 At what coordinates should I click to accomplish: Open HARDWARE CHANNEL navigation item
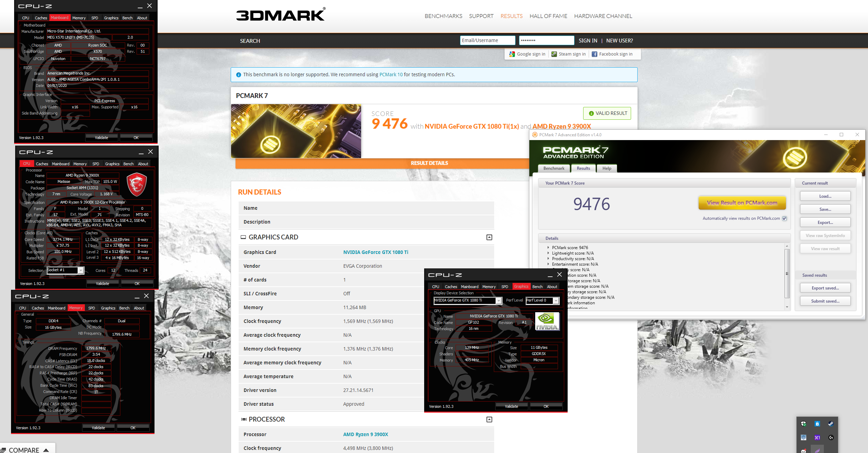pyautogui.click(x=603, y=16)
